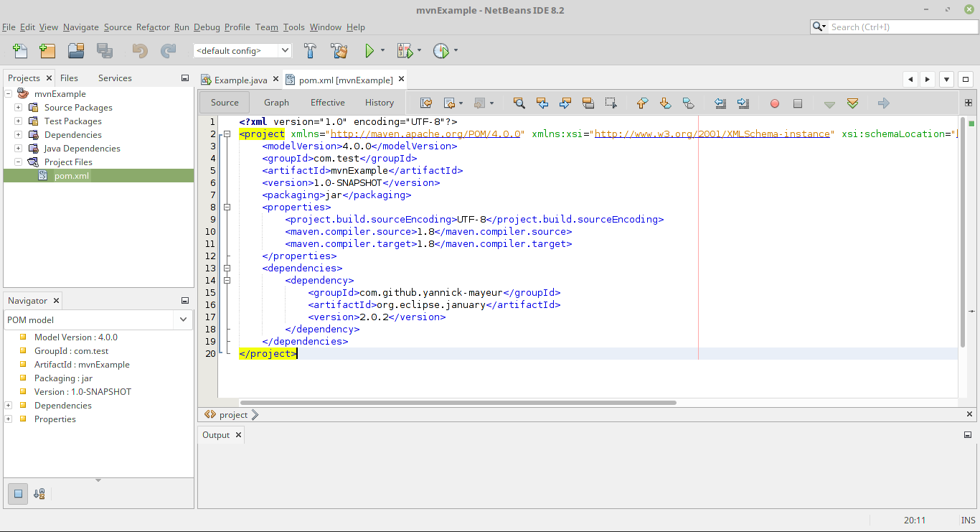This screenshot has width=980, height=532.
Task: Click the Debug Project icon
Action: click(405, 51)
